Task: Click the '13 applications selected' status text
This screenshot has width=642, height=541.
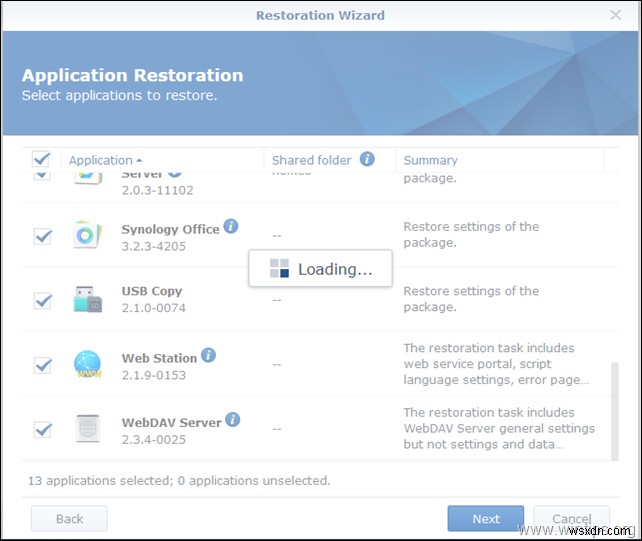Action: tap(179, 480)
